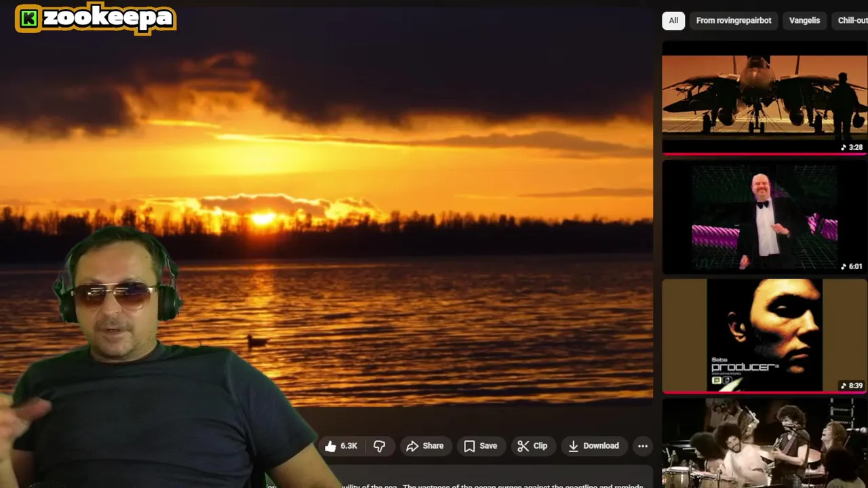Save the video to a playlist
Screen dimensions: 868x488
click(481, 446)
